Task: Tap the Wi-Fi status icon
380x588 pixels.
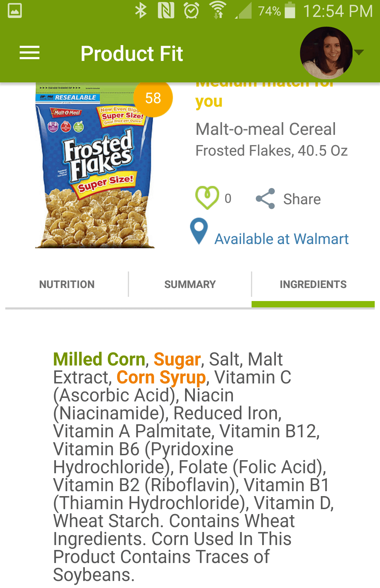Action: point(218,11)
